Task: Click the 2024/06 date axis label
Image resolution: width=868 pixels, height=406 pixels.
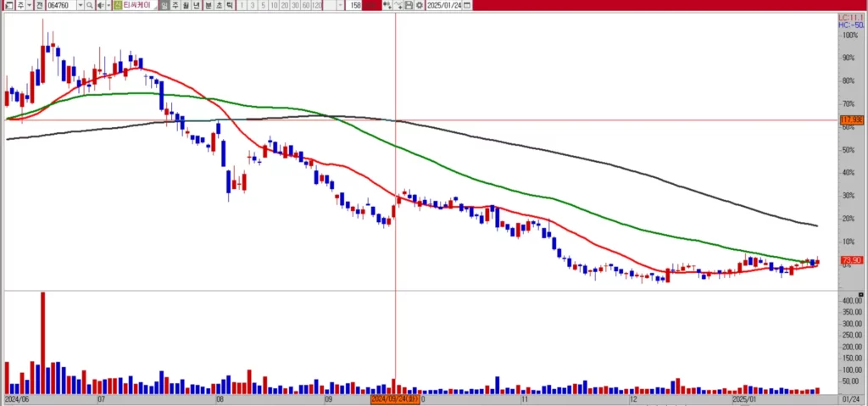Action: pos(15,399)
